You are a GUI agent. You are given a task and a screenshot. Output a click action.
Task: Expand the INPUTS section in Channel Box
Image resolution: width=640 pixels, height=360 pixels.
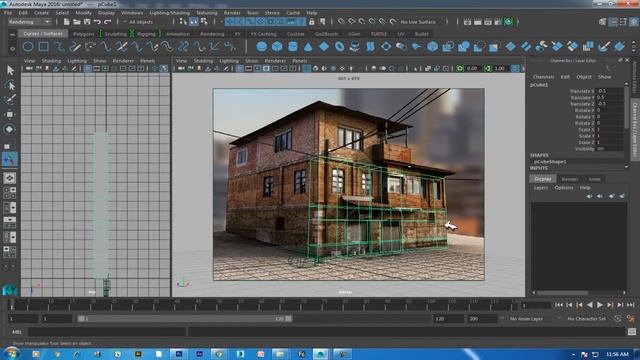pos(539,168)
